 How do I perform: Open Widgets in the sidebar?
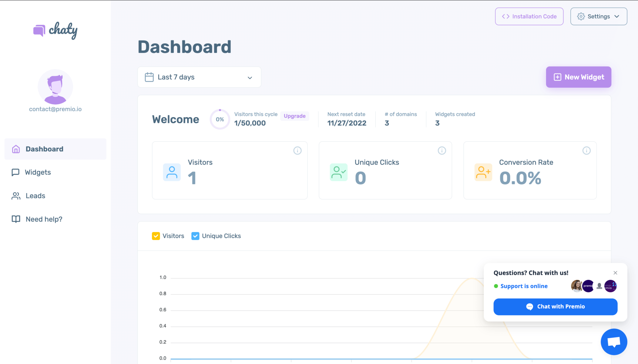(38, 172)
